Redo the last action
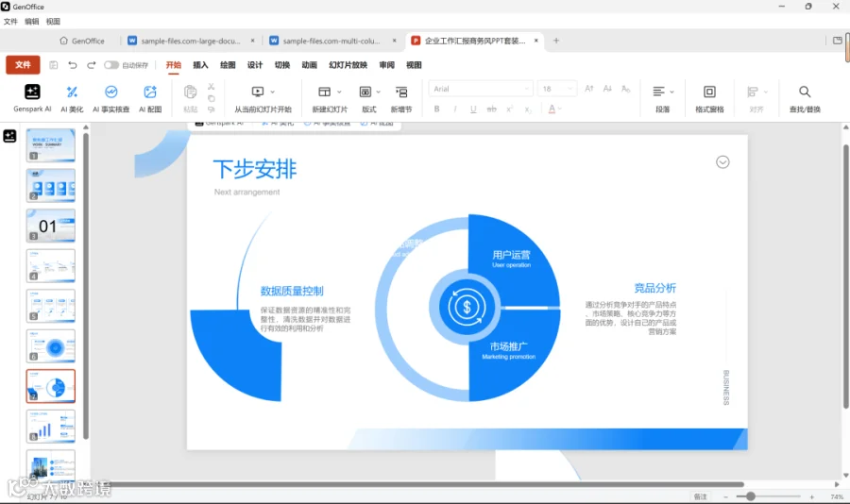850x504 pixels. coord(91,65)
